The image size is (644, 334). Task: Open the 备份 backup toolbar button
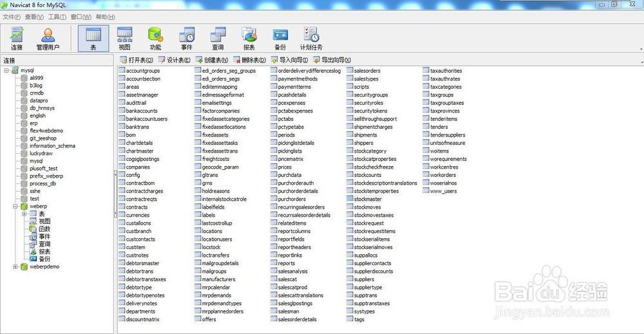click(x=280, y=39)
